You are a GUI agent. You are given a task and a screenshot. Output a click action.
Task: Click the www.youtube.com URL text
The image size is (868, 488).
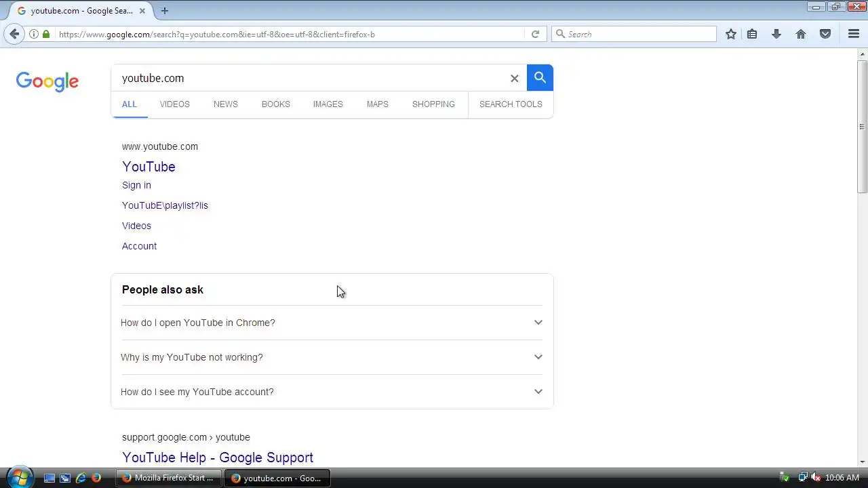pos(160,146)
